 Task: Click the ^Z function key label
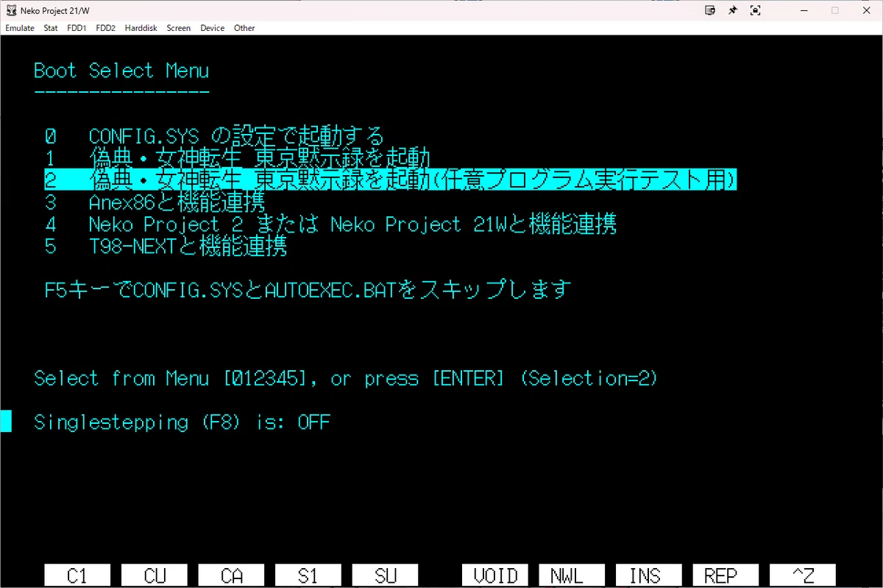(803, 575)
